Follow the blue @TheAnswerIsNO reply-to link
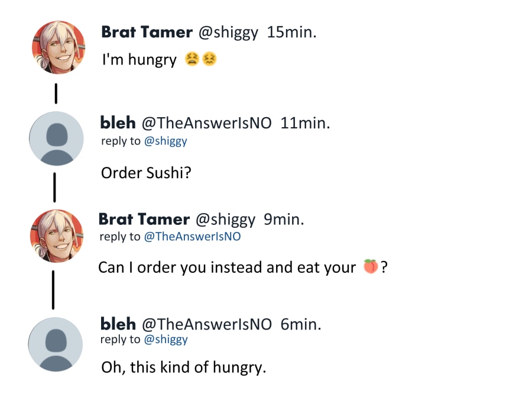Viewport: 532px width, 413px height. coord(193,237)
